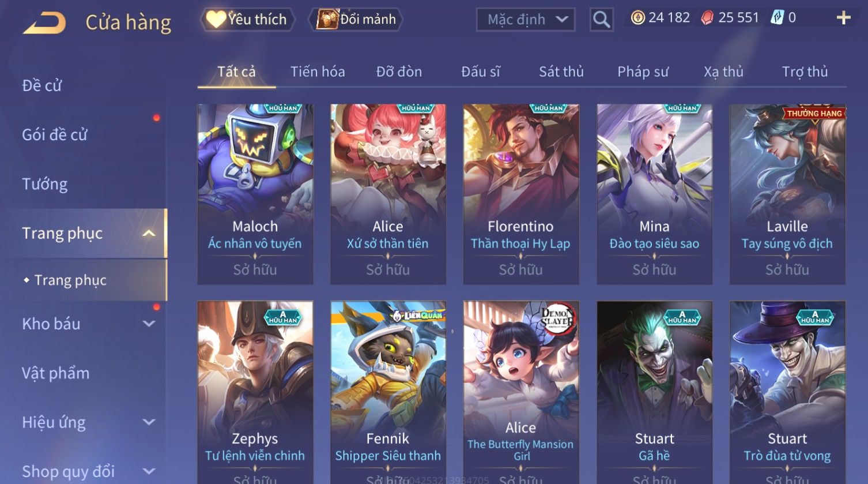Click the gold coin balance icon
868x484 pixels.
coord(637,18)
